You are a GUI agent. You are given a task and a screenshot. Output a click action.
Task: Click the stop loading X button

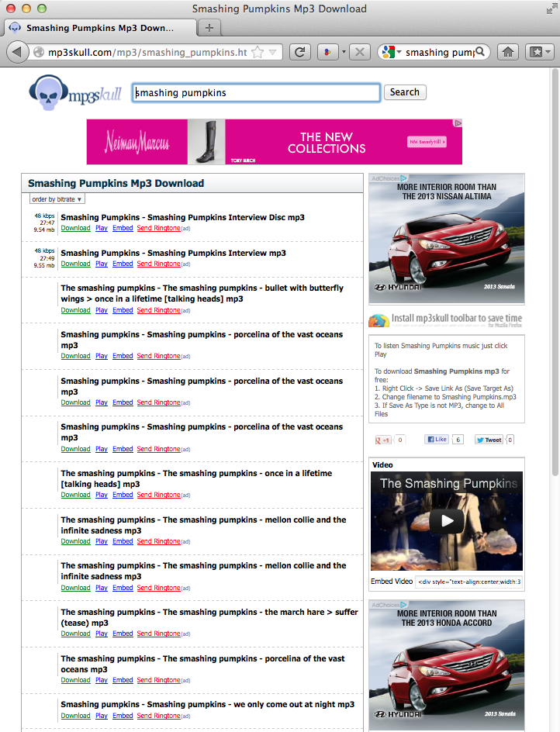click(358, 52)
